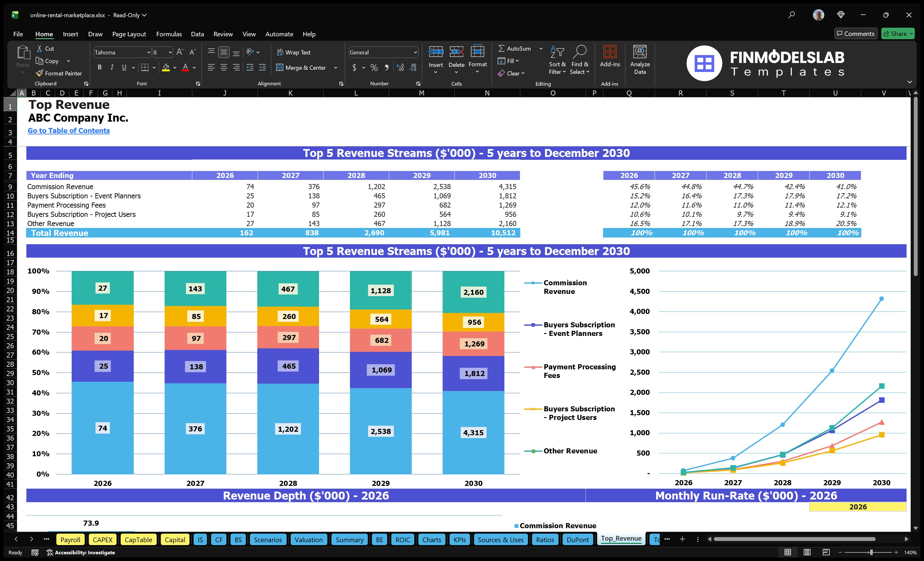Toggle bold formatting

point(99,67)
